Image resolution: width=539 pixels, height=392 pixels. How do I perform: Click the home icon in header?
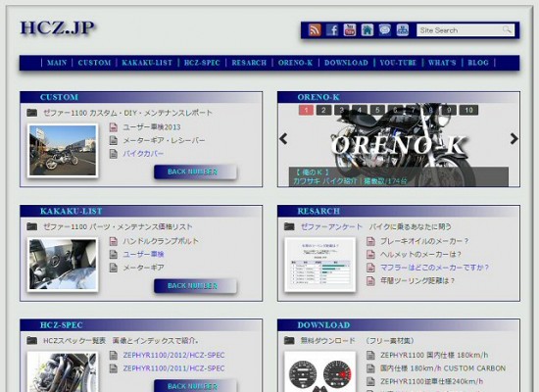(x=367, y=30)
